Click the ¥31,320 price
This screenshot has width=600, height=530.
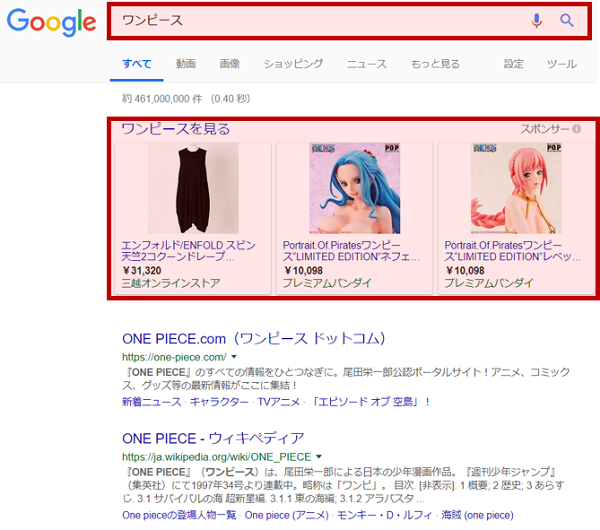(142, 271)
